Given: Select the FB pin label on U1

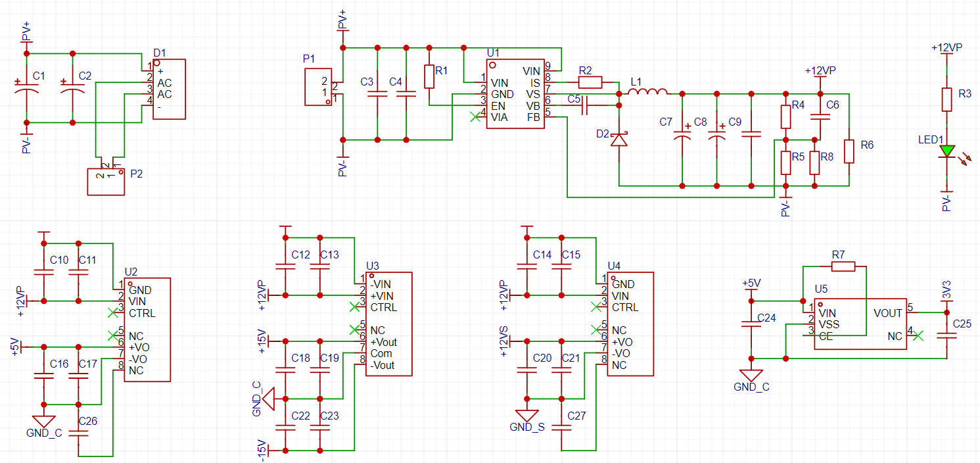Looking at the screenshot, I should point(534,117).
